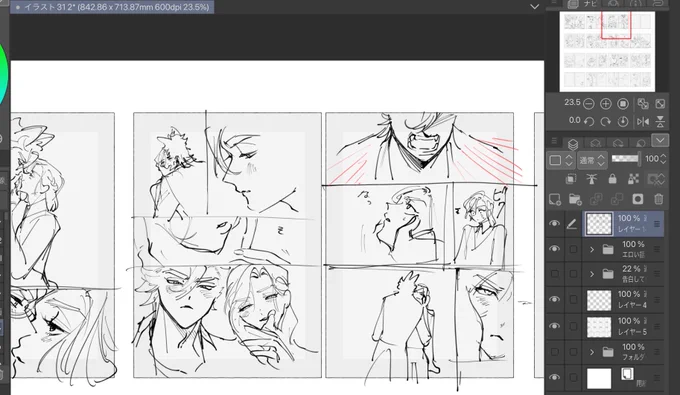The width and height of the screenshot is (680, 395).
Task: Zoom out in the Navigator panel
Action: [x=588, y=104]
